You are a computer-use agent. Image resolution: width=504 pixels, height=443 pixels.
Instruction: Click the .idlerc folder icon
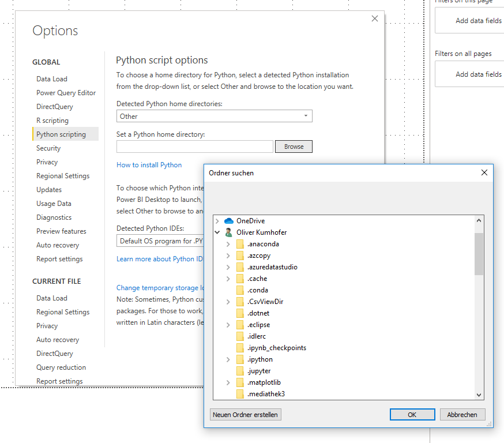240,336
